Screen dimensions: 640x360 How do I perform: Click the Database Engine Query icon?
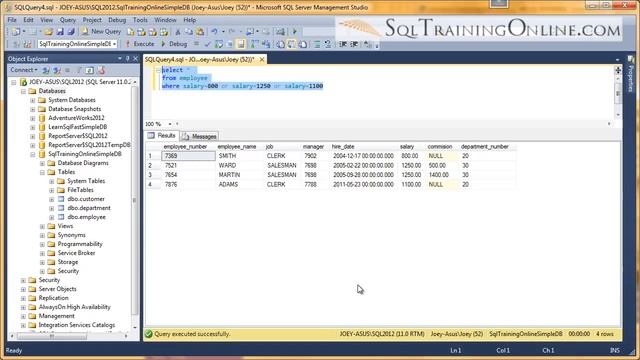coord(131,31)
